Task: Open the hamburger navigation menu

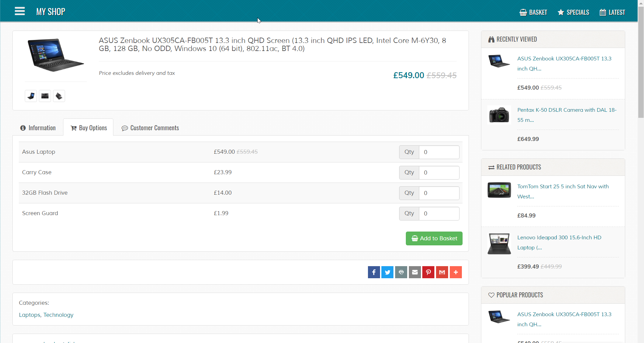Action: 20,11
